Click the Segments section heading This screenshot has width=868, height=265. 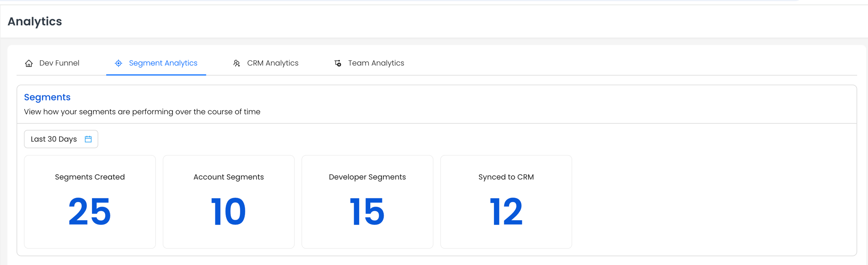pyautogui.click(x=47, y=97)
